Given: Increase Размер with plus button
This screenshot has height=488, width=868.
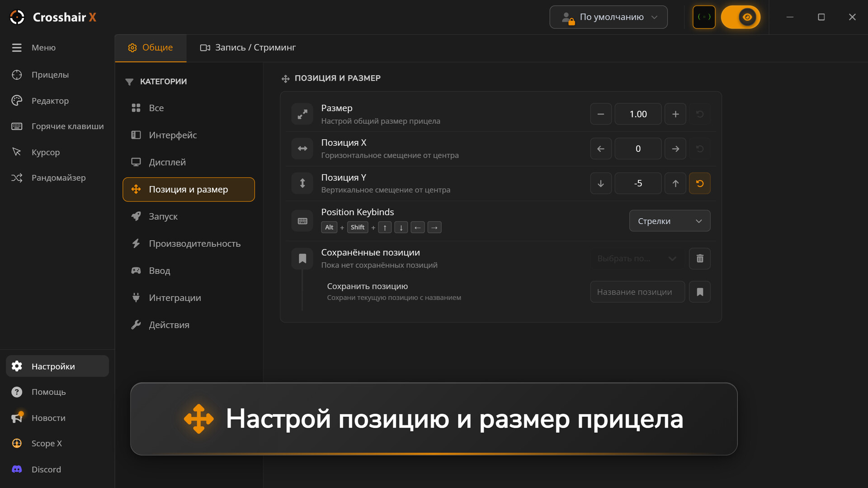Looking at the screenshot, I should tap(675, 114).
